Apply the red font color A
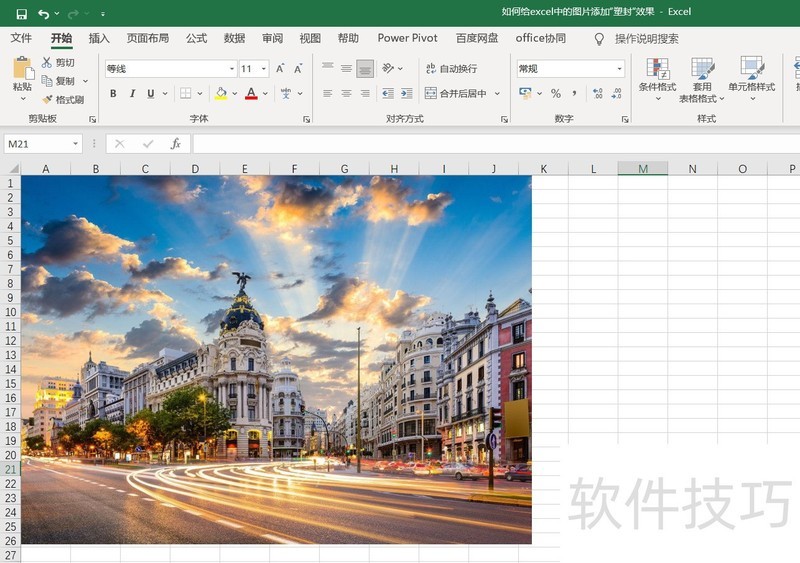 pos(251,93)
